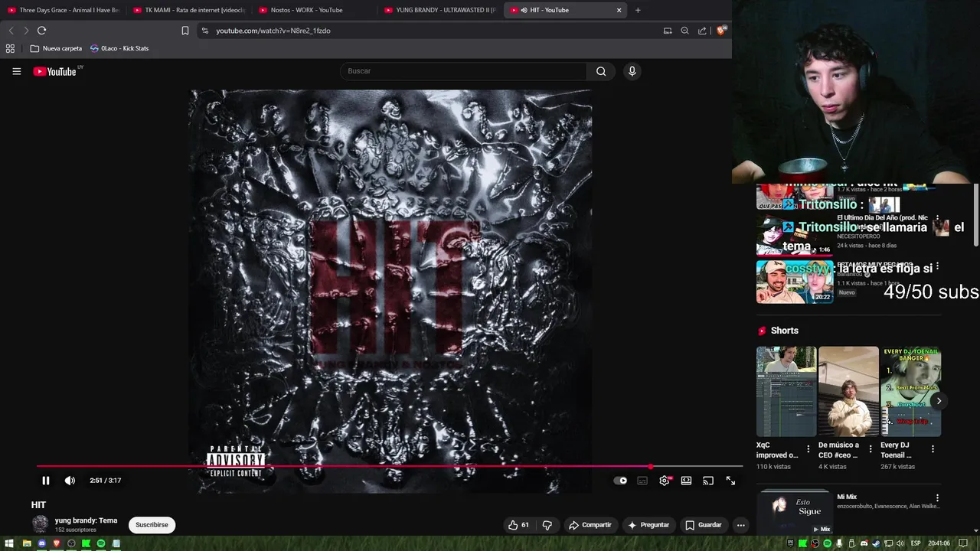Open site settings icon in address bar

(204, 31)
